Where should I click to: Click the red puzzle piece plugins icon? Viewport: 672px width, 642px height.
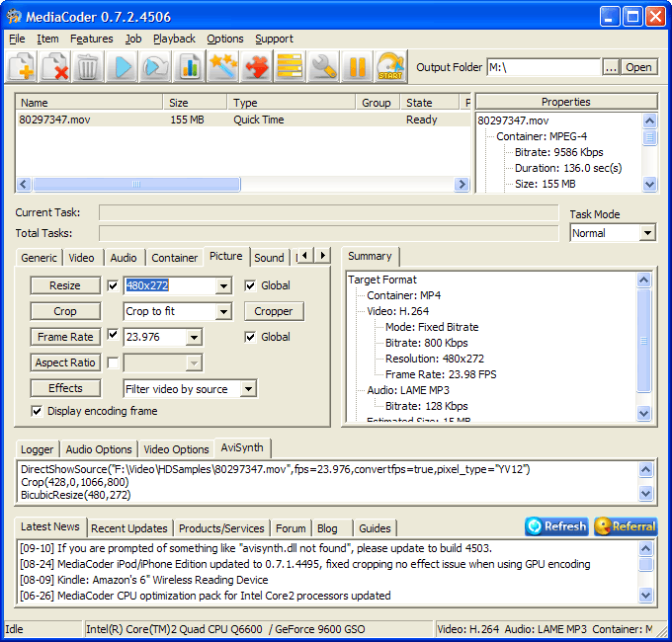point(256,66)
